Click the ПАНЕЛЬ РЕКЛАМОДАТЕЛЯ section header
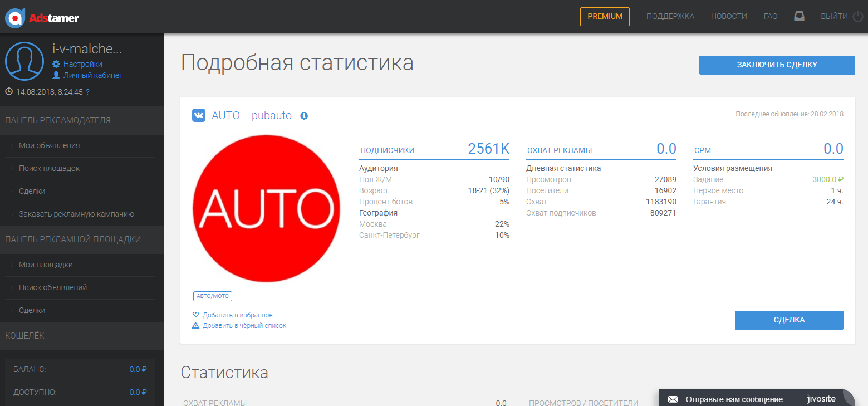Viewport: 868px width, 406px height. click(82, 120)
